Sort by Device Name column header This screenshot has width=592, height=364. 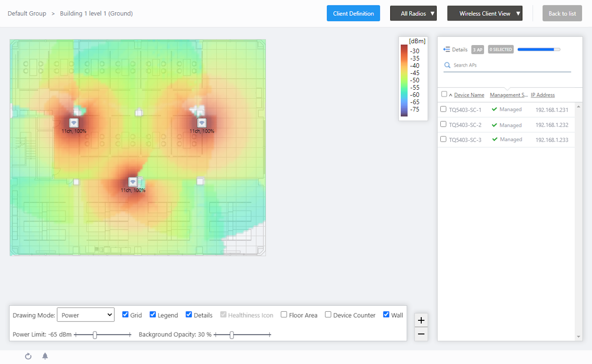pos(469,95)
